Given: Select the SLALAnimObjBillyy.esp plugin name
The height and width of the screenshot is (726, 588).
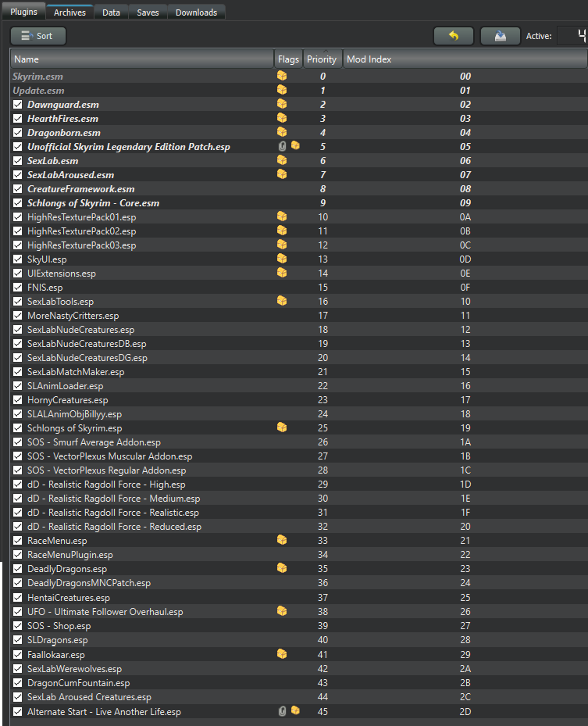Looking at the screenshot, I should pos(74,414).
